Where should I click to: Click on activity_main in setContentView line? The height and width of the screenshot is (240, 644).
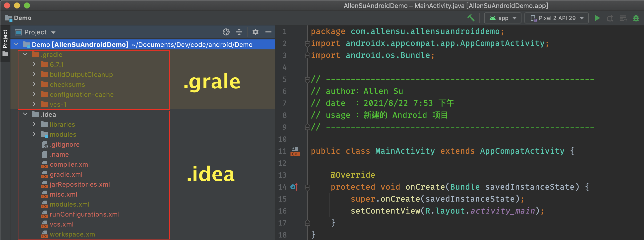point(503,211)
